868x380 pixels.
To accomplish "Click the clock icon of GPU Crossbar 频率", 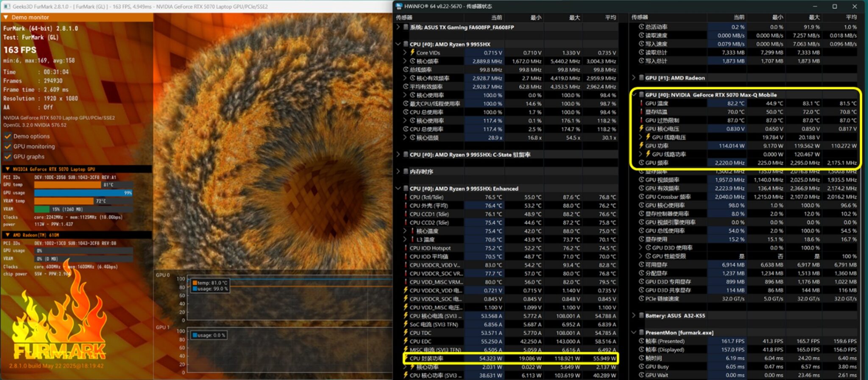I will [641, 197].
